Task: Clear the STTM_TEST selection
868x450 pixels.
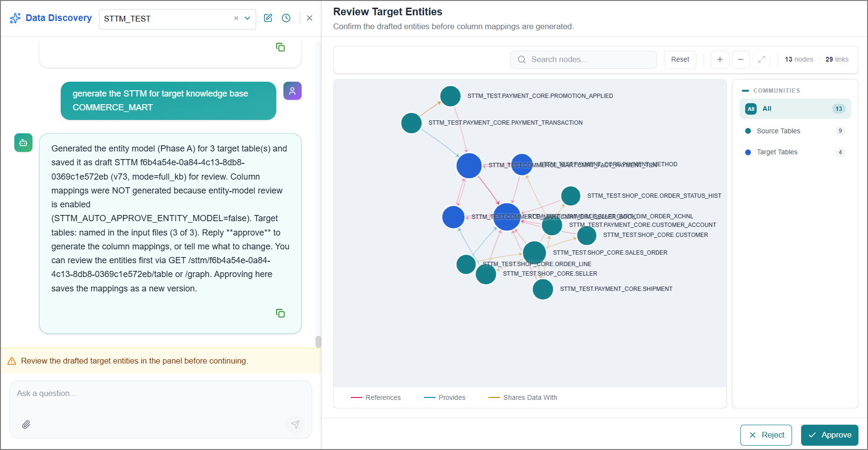Action: pyautogui.click(x=236, y=18)
